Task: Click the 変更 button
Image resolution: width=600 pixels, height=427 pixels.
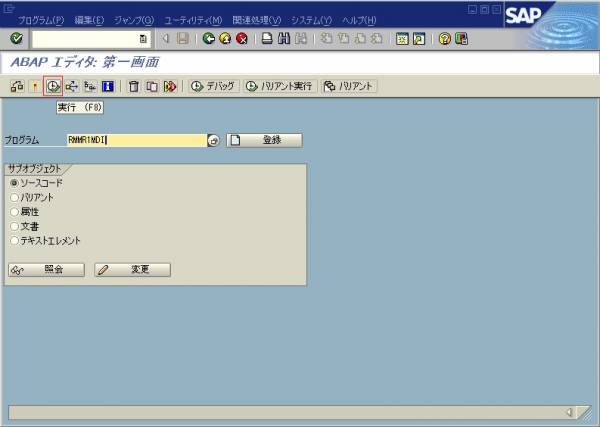Action: click(x=133, y=270)
